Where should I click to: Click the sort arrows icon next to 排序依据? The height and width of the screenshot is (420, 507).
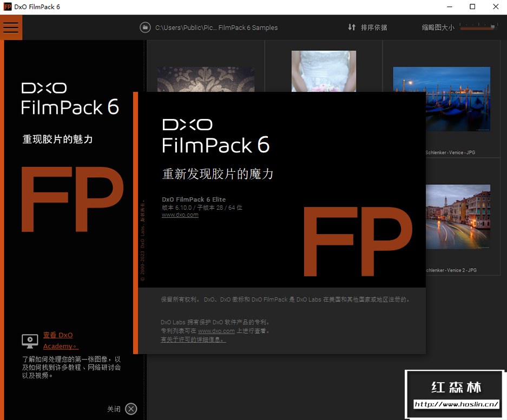click(352, 27)
